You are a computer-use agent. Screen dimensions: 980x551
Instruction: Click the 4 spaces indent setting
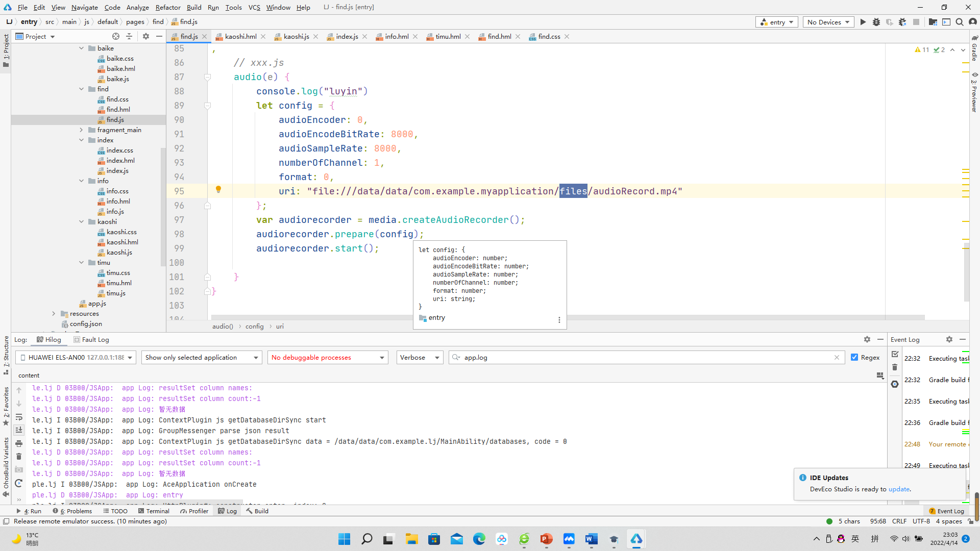coord(948,521)
